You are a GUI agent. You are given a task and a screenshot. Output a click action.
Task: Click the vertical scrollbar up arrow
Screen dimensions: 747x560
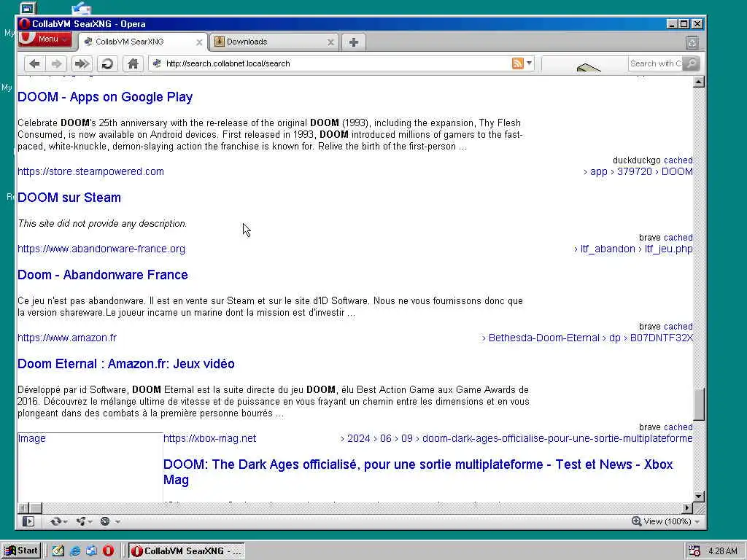click(x=698, y=82)
